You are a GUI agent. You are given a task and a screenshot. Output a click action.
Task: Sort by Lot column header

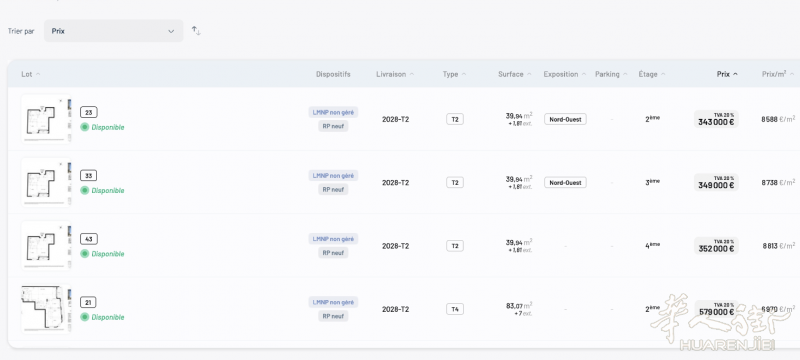click(31, 74)
